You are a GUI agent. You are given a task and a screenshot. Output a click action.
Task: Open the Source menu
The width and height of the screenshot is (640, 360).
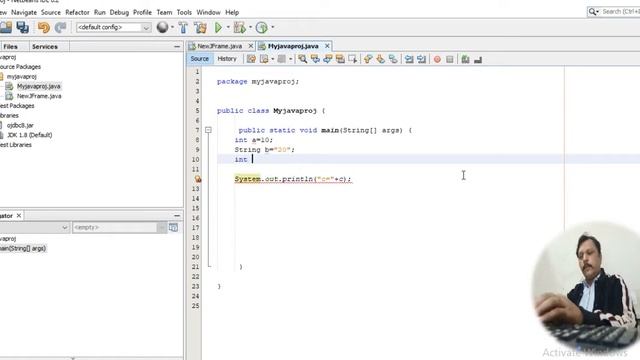(x=51, y=12)
